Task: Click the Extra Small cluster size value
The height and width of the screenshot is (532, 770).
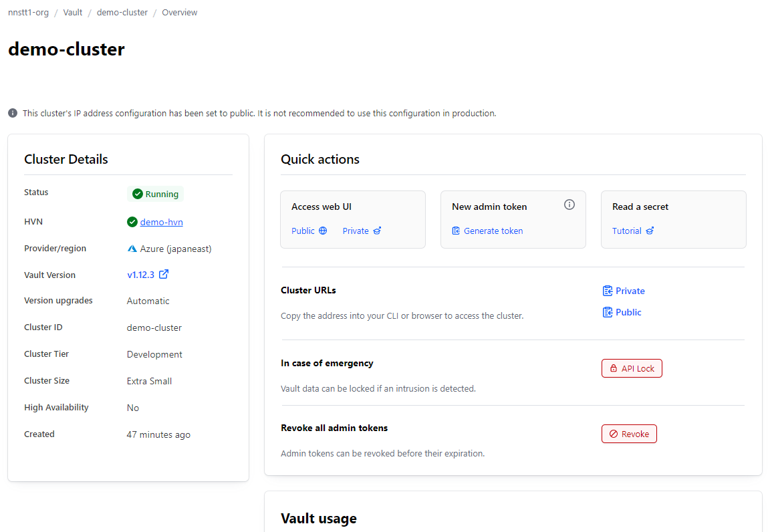Action: pos(149,381)
